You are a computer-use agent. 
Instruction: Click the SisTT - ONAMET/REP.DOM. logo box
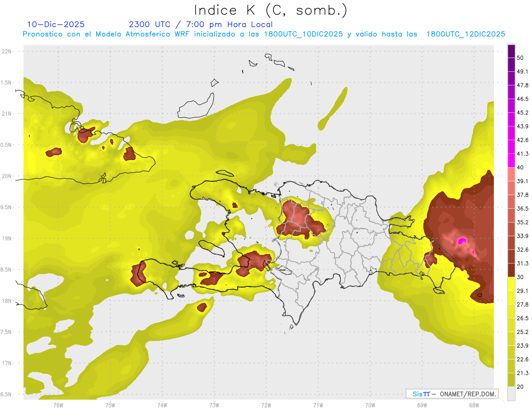point(452,394)
